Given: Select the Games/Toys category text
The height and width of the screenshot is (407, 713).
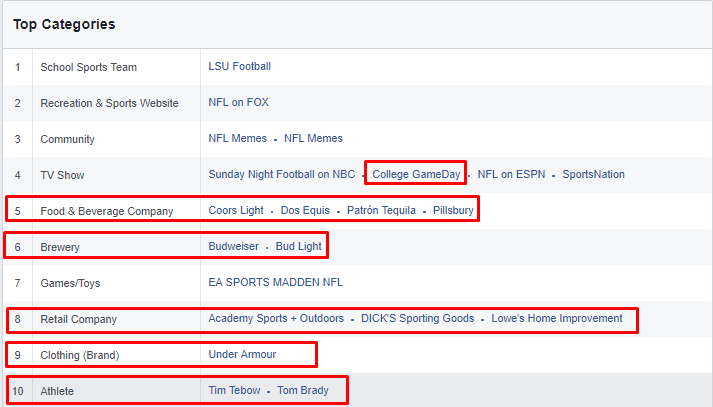Looking at the screenshot, I should click(70, 283).
